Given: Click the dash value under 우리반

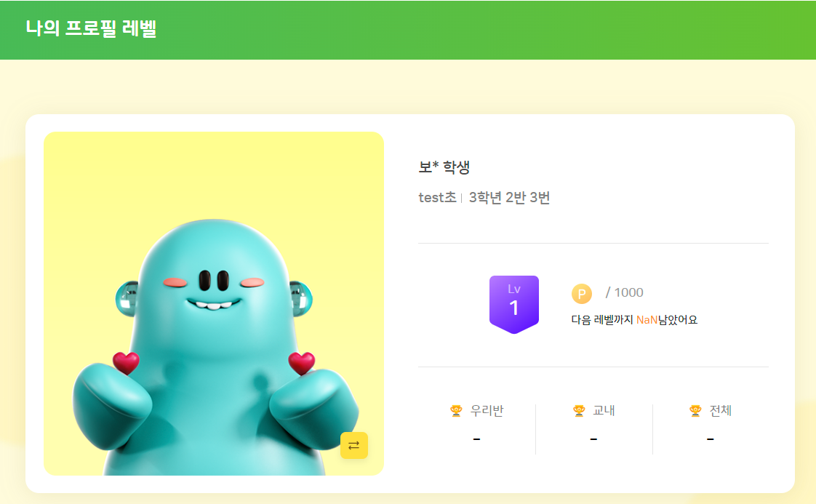Looking at the screenshot, I should [476, 439].
